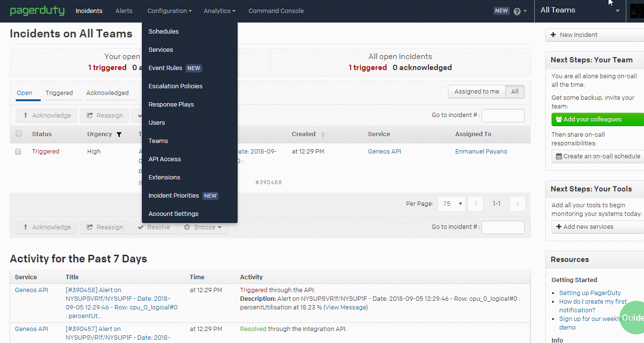Open the Per Page dropdown

(x=451, y=203)
